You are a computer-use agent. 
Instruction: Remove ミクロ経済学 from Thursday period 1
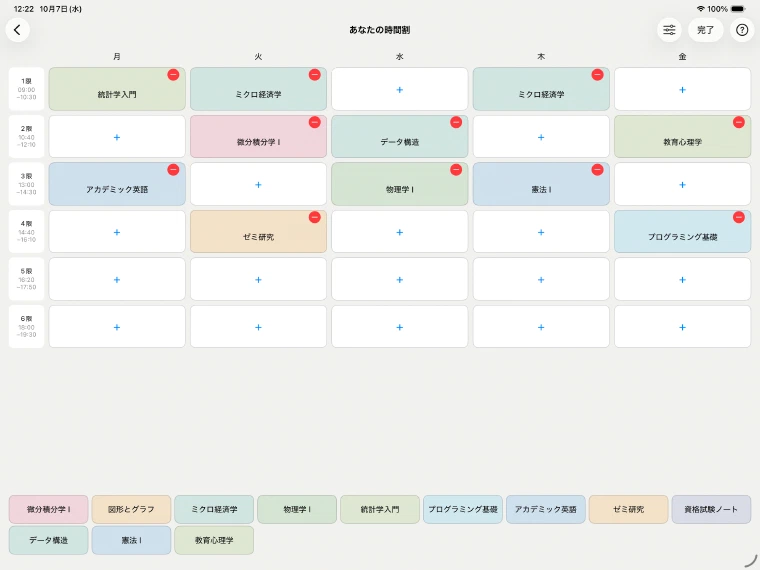[x=597, y=75]
